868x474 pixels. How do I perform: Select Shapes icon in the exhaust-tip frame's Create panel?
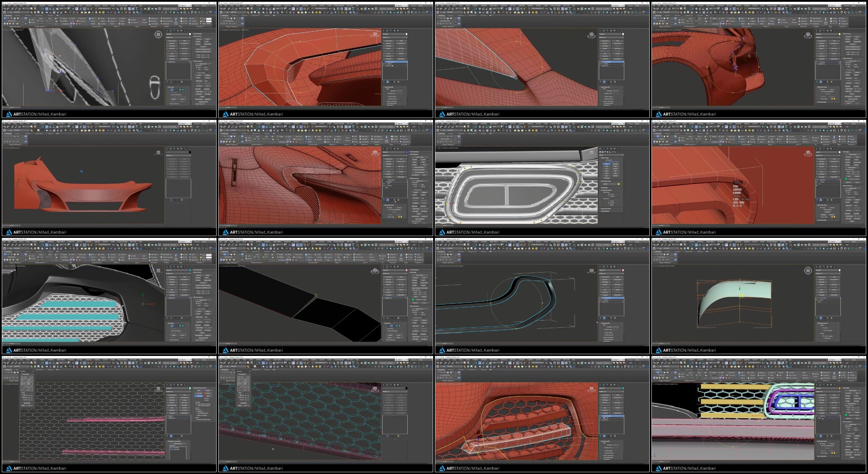pos(602,152)
